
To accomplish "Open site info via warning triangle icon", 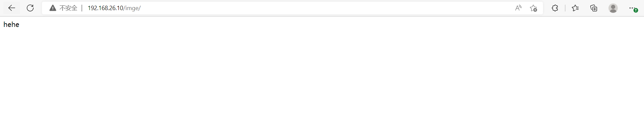I will point(53,8).
